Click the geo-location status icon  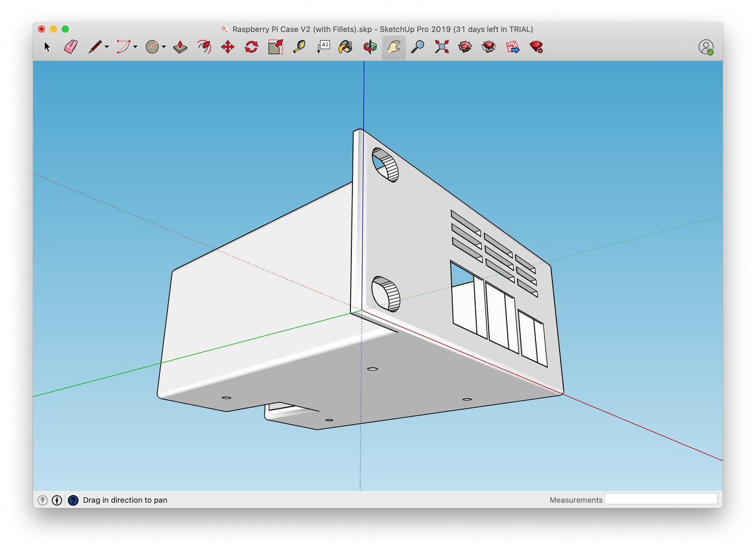tap(43, 500)
